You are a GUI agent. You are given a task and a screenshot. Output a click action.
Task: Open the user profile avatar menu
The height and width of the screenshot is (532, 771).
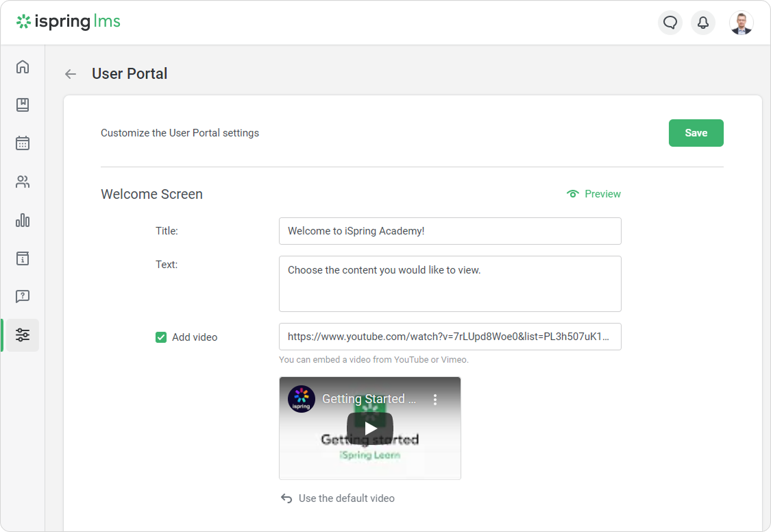tap(741, 23)
